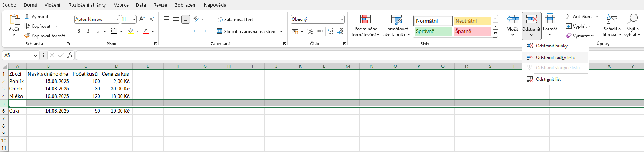Switch to the Vzorce ribbon tab
Viewport: 644px width, 152px height.
click(x=121, y=5)
